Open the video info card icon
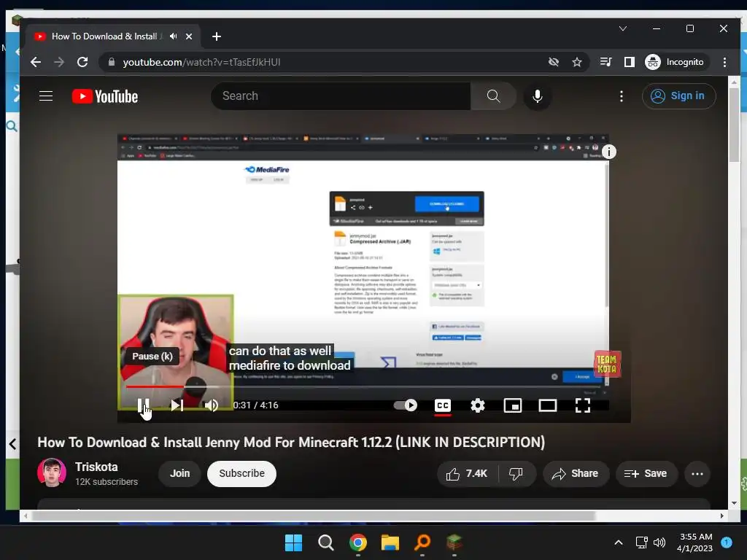Viewport: 747px width, 560px height. pyautogui.click(x=608, y=152)
